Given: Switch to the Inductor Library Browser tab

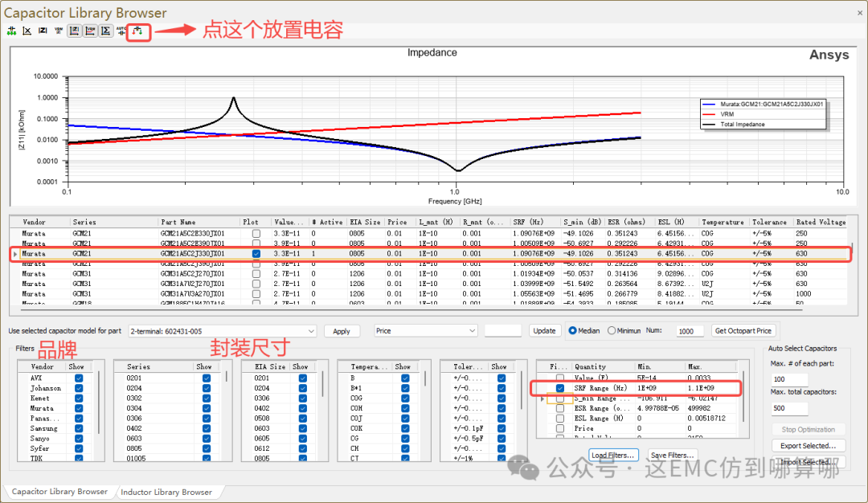Looking at the screenshot, I should click(166, 492).
